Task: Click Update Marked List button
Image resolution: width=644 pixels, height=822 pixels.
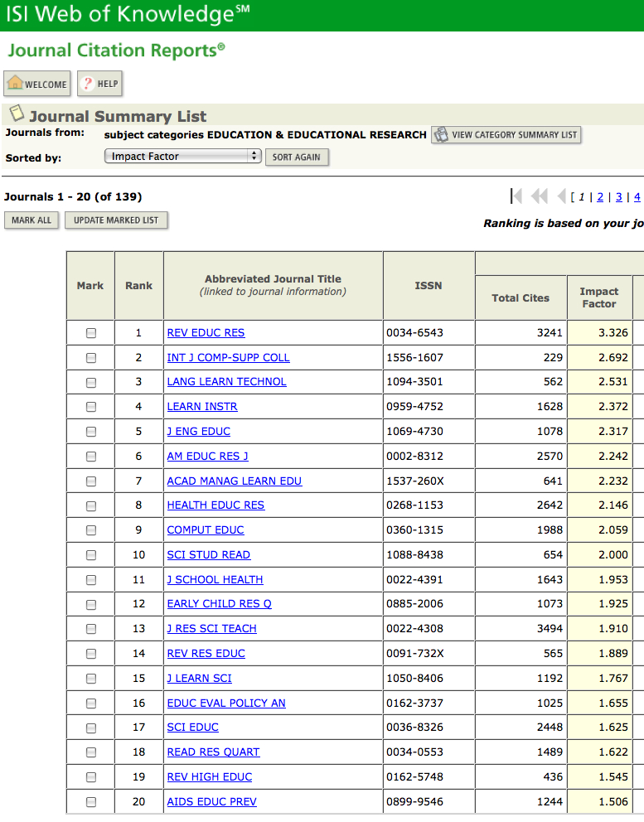Action: click(x=116, y=220)
